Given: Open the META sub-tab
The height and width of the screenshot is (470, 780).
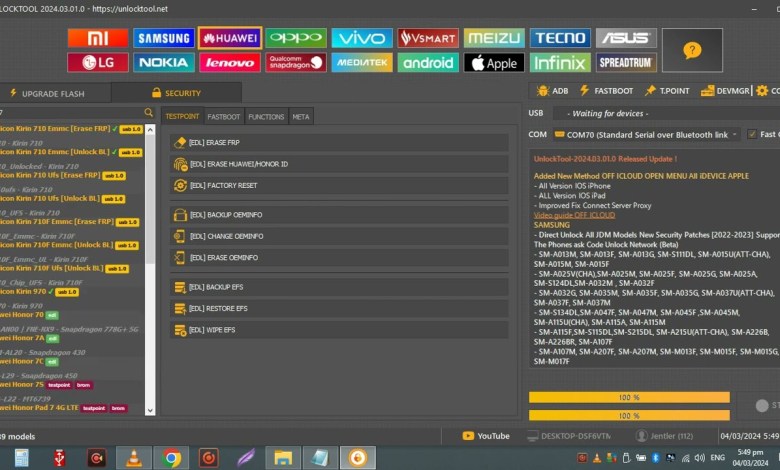Looking at the screenshot, I should click(x=300, y=117).
